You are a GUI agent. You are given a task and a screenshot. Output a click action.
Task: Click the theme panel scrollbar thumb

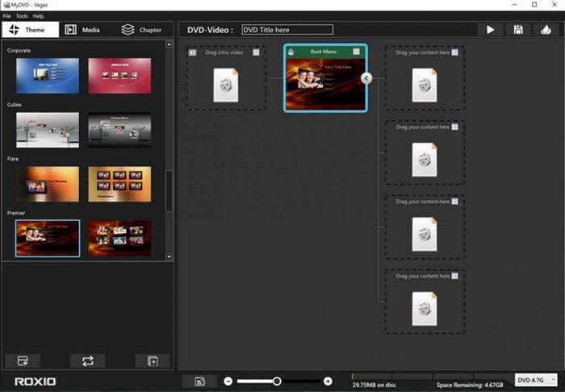pyautogui.click(x=169, y=191)
